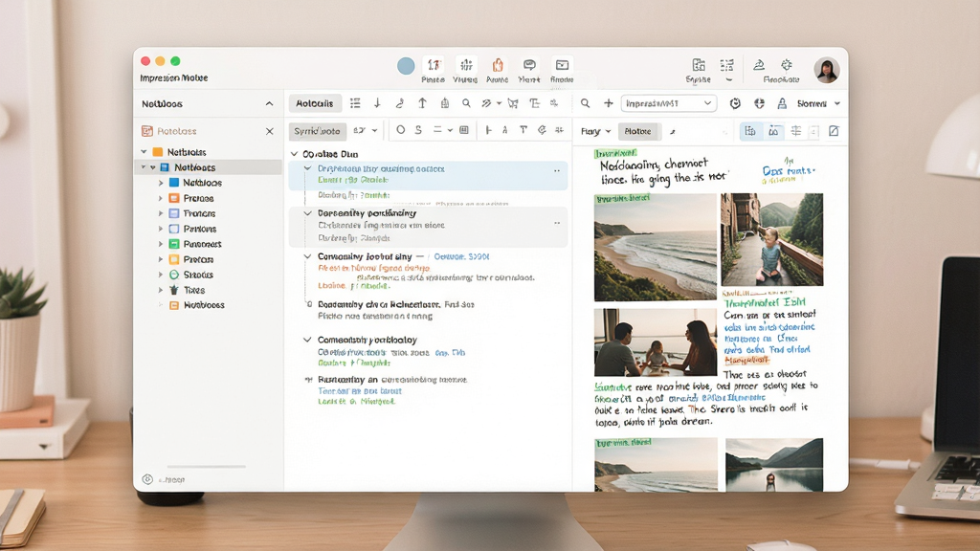Click the globe icon in the right toolbar
The height and width of the screenshot is (551, 980).
coord(759,103)
